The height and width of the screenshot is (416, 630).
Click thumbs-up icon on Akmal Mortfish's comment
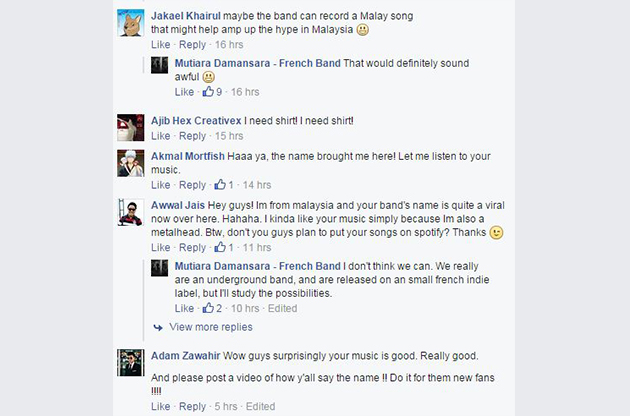coord(220,185)
